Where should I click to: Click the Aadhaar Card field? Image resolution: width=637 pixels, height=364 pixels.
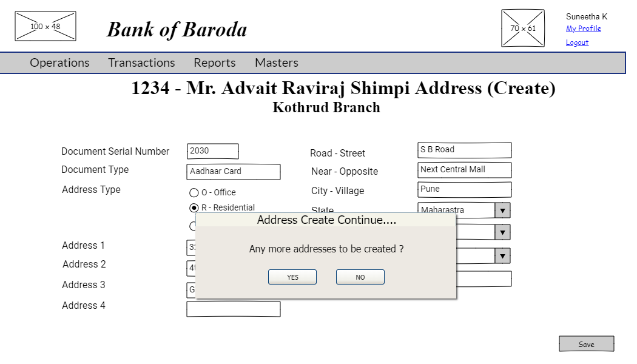(233, 172)
